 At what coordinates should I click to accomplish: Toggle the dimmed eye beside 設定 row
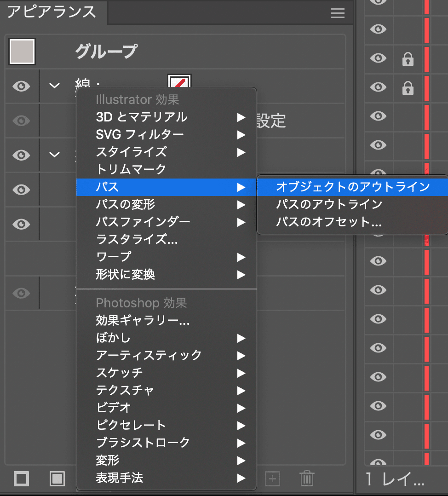tap(21, 121)
